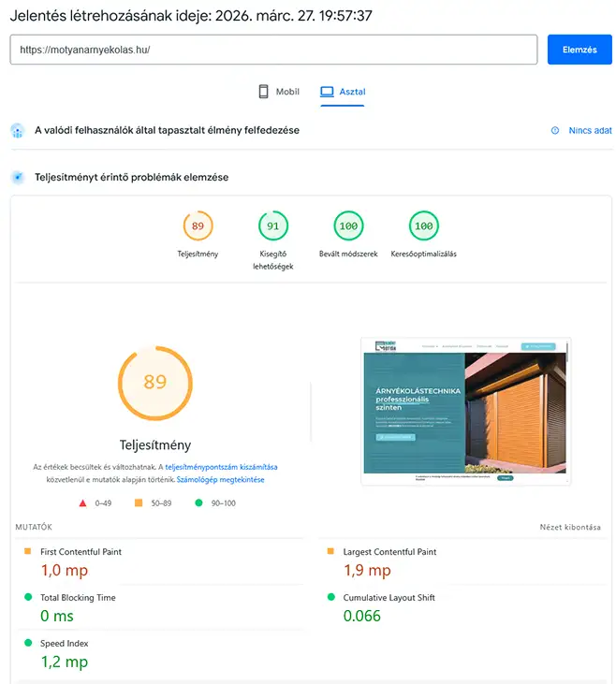Click the Elemzés analyze button
This screenshot has width=616, height=684.
click(579, 50)
